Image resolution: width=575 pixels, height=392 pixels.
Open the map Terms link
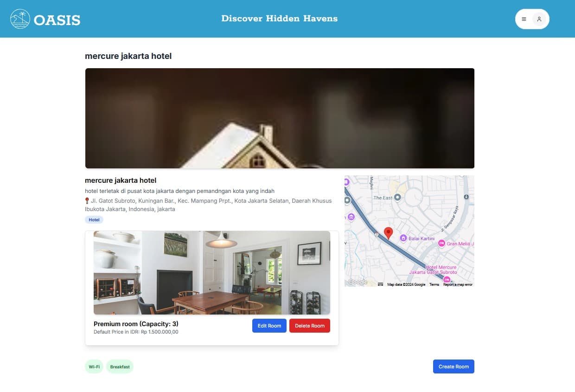click(434, 284)
